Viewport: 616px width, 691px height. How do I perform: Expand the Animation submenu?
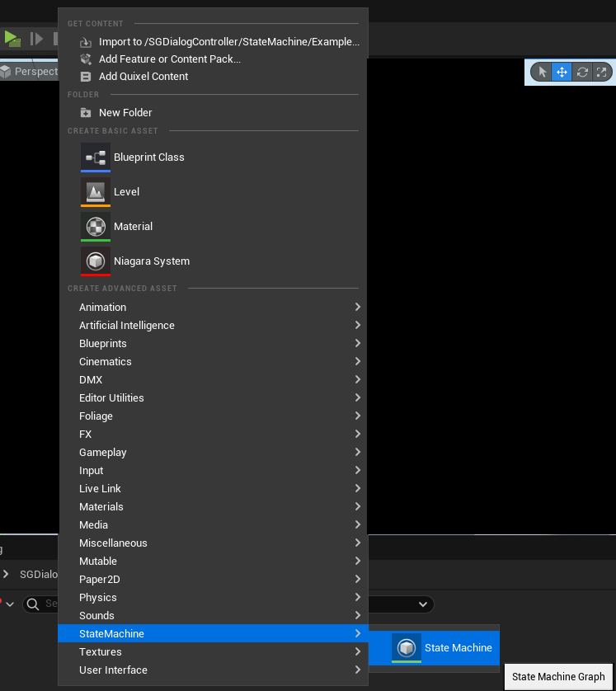tap(213, 308)
